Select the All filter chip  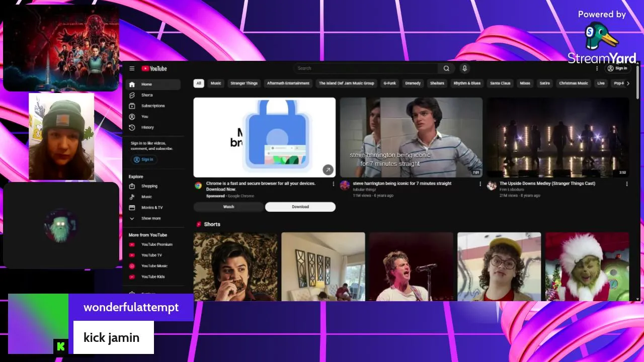tap(199, 83)
